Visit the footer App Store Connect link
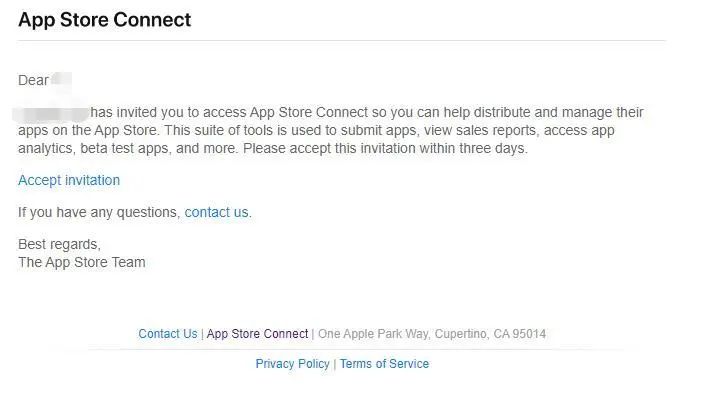This screenshot has width=718, height=395. 257,334
